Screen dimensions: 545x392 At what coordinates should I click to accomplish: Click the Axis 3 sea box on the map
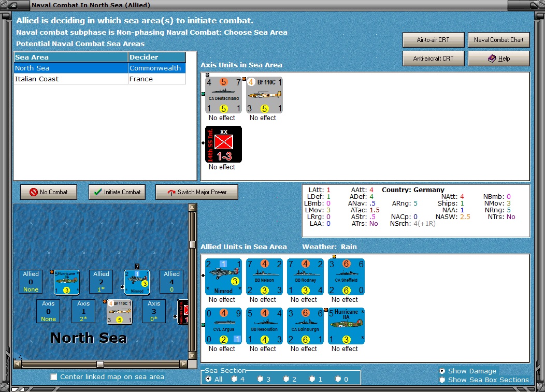coord(154,311)
